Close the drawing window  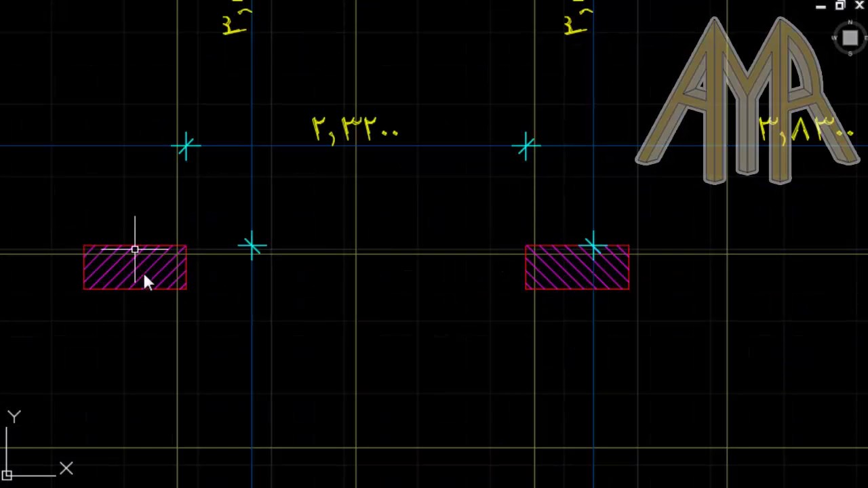pyautogui.click(x=859, y=6)
